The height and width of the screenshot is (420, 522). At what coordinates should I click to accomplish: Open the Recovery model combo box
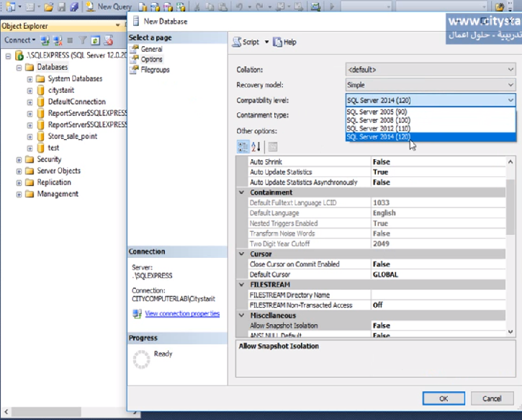(x=431, y=85)
